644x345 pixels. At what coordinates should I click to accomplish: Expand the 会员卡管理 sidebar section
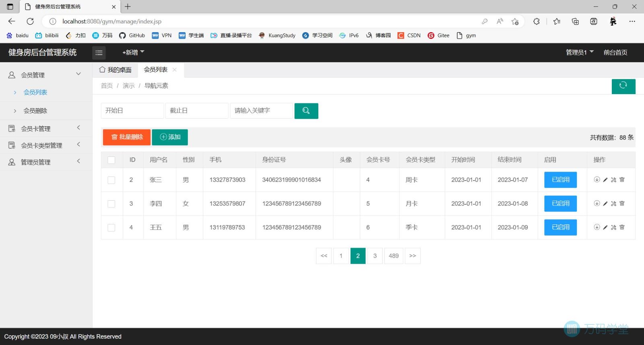tap(46, 128)
